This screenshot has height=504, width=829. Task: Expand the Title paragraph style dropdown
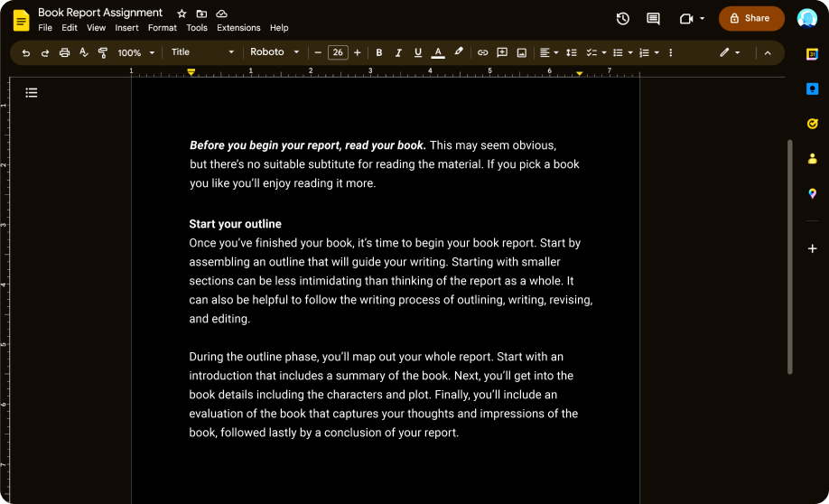point(201,52)
